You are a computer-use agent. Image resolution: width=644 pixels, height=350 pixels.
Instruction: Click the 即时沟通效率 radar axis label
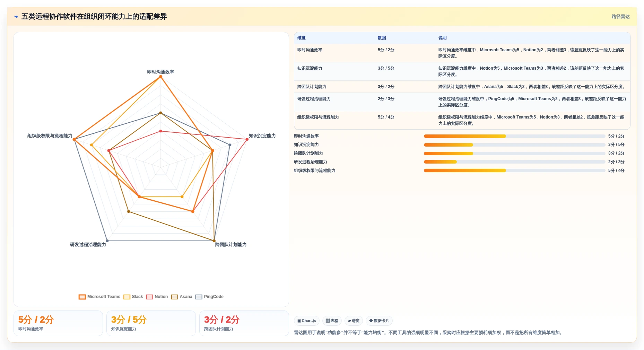(x=160, y=72)
